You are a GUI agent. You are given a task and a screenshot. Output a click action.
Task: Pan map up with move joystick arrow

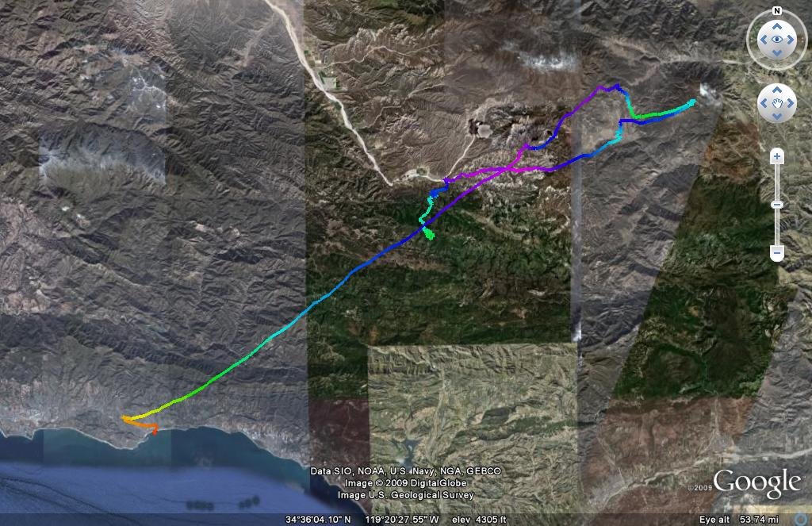pyautogui.click(x=777, y=90)
